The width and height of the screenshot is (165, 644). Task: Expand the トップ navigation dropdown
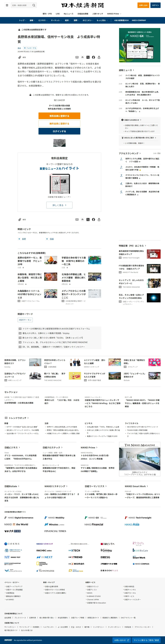pos(23,20)
